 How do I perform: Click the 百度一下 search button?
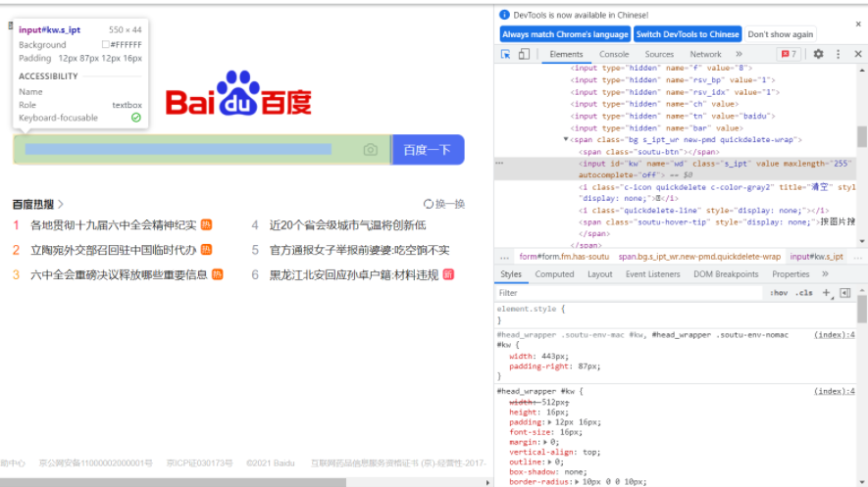[x=428, y=150]
